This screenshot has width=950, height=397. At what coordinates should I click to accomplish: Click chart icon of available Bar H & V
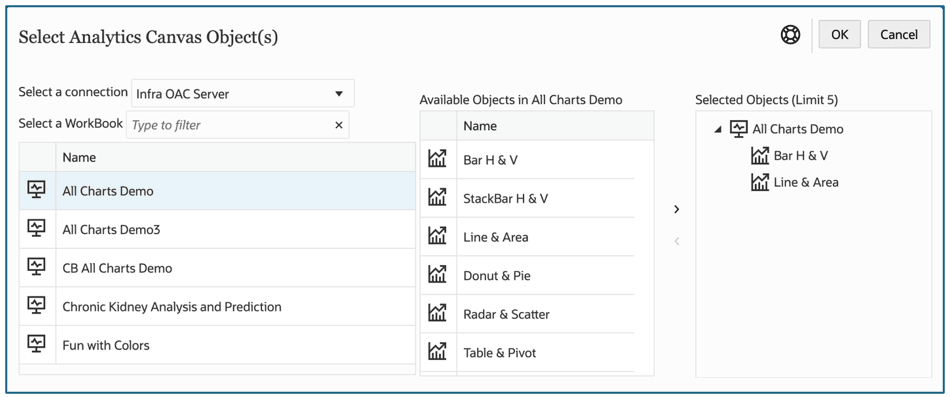point(437,159)
